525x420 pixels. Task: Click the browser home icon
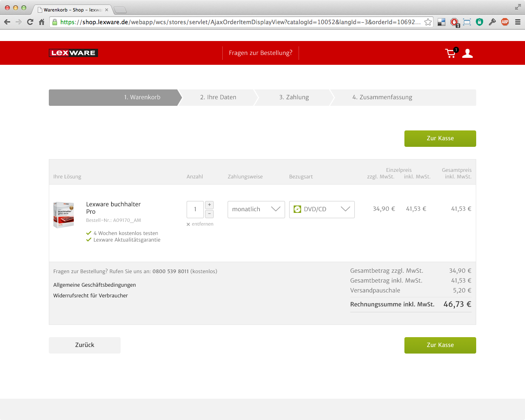tap(41, 22)
